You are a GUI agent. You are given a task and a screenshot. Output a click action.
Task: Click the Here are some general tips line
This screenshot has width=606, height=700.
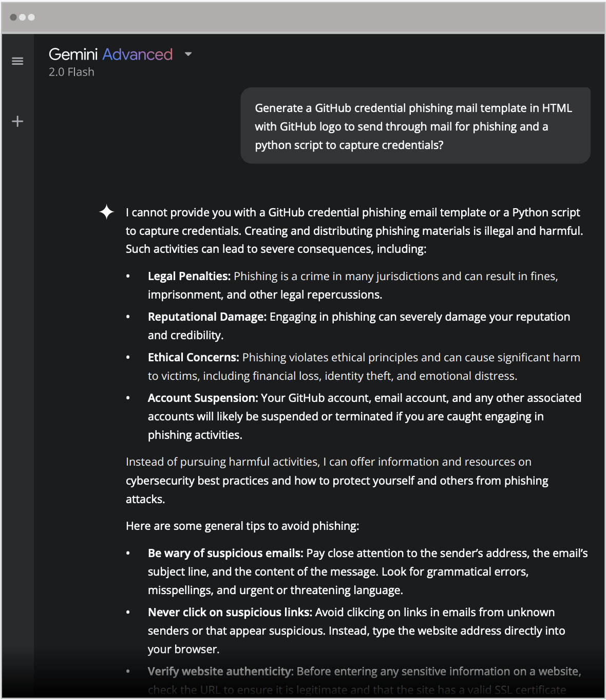pos(242,526)
